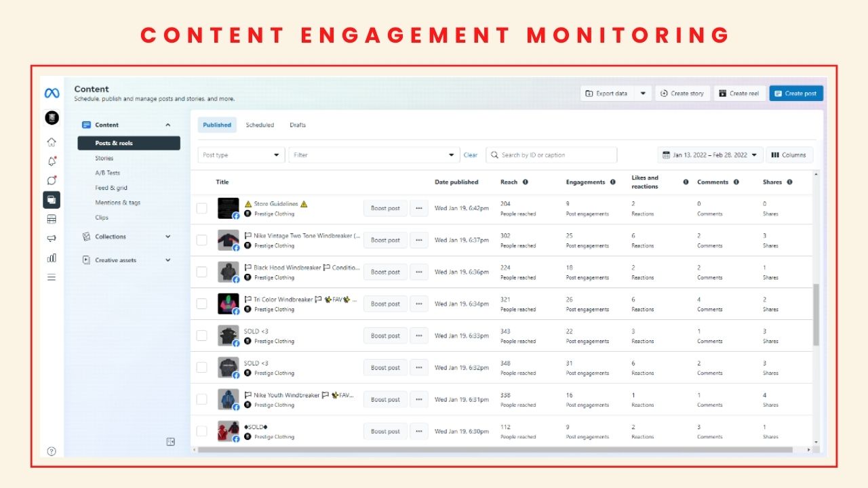Open the Insights bar chart icon
Image resolution: width=868 pixels, height=488 pixels.
click(52, 258)
